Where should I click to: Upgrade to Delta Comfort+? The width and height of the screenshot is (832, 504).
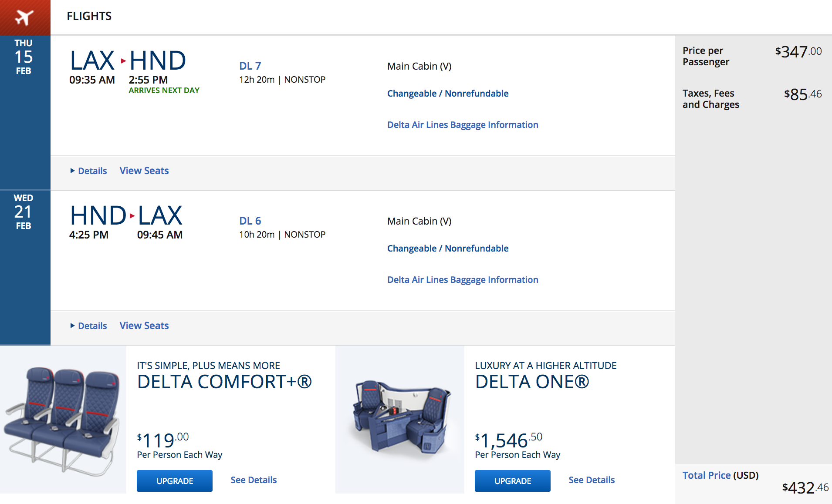pos(175,481)
